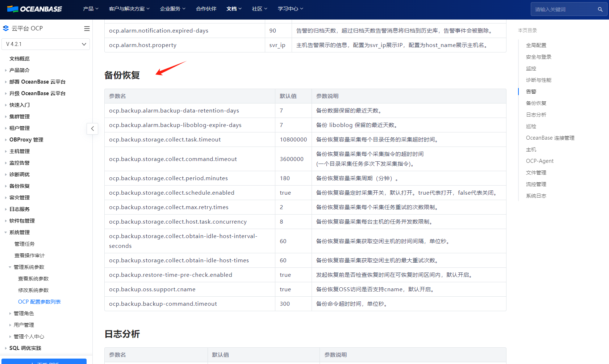Open the 产品 menu
Image resolution: width=609 pixels, height=364 pixels.
pyautogui.click(x=91, y=9)
